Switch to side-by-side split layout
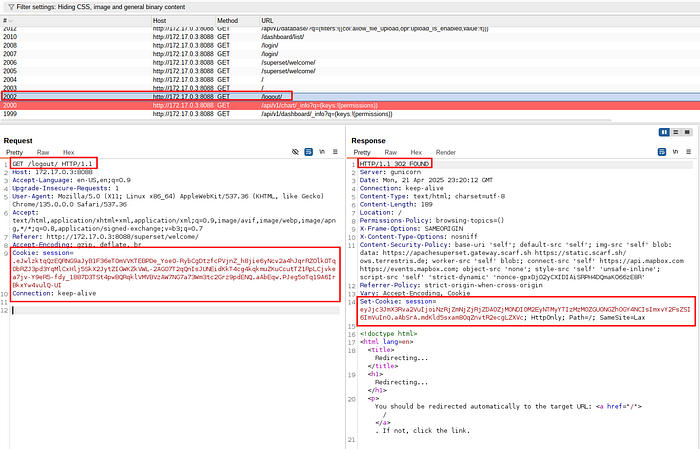Viewport: 700px width, 449px height. click(664, 132)
